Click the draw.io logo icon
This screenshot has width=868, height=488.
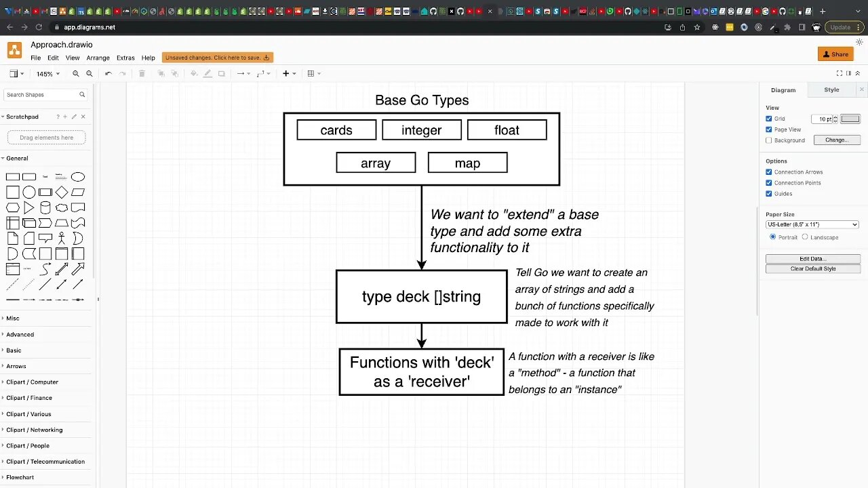tap(14, 50)
